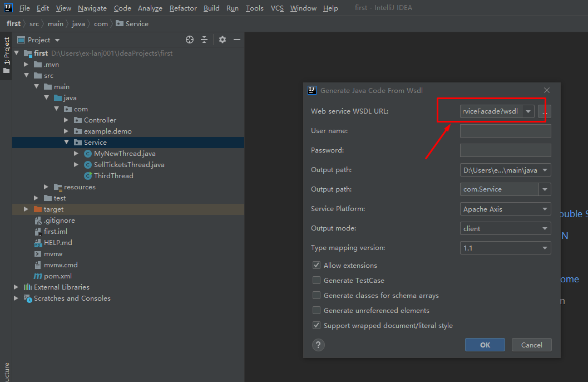
Task: Select example.demo package in tree
Action: coord(107,131)
